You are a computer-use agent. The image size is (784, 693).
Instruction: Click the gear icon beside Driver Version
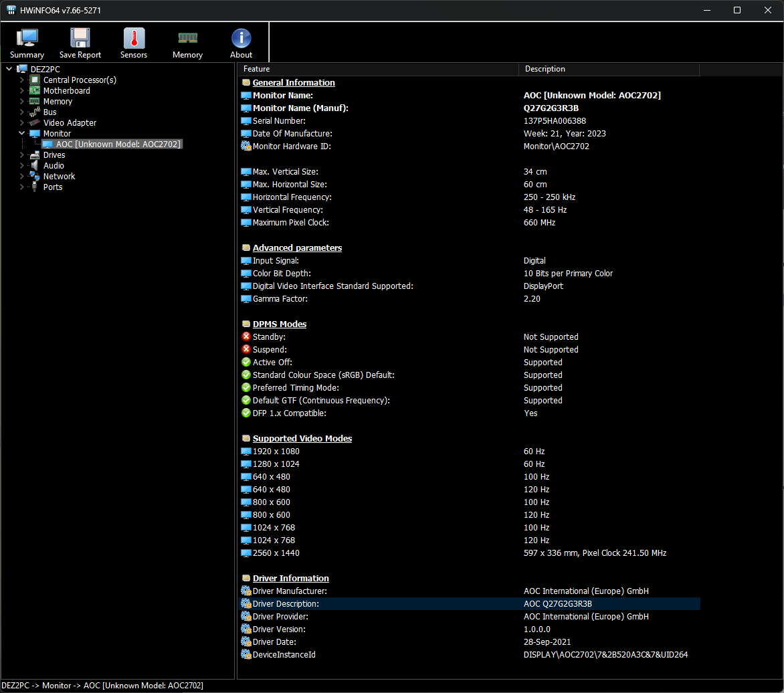point(246,629)
